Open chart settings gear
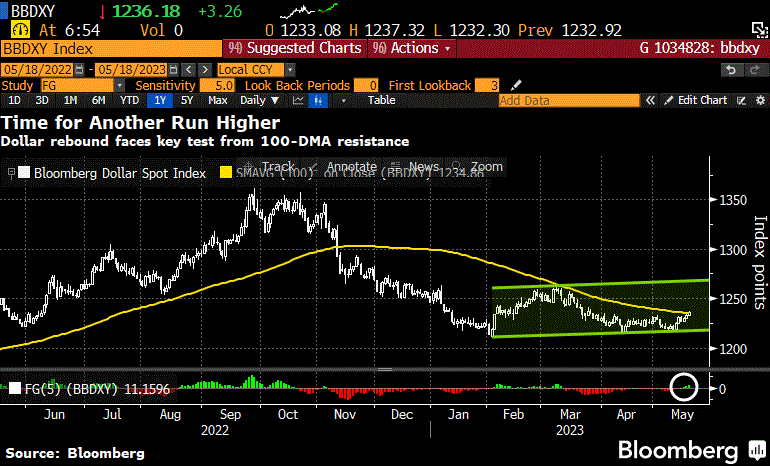This screenshot has width=770, height=466. click(760, 101)
